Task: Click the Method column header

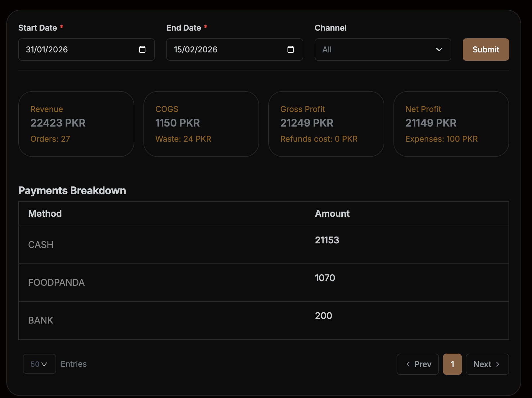Action: (45, 214)
